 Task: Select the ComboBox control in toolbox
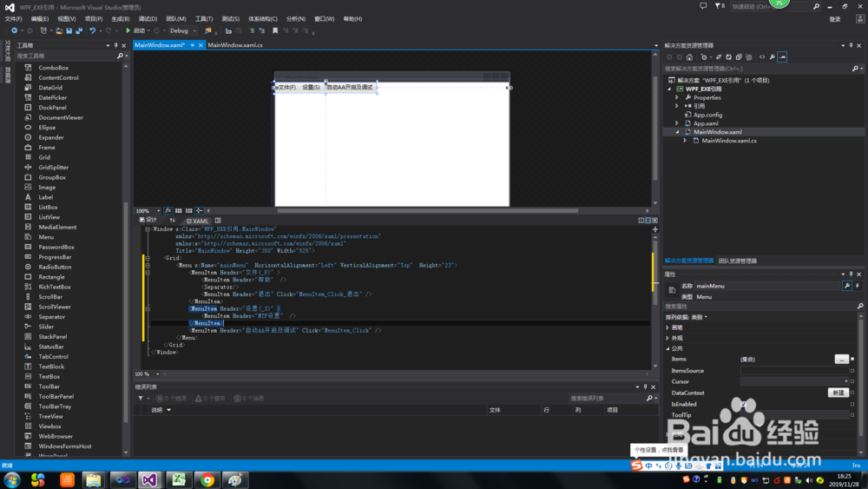pyautogui.click(x=53, y=68)
